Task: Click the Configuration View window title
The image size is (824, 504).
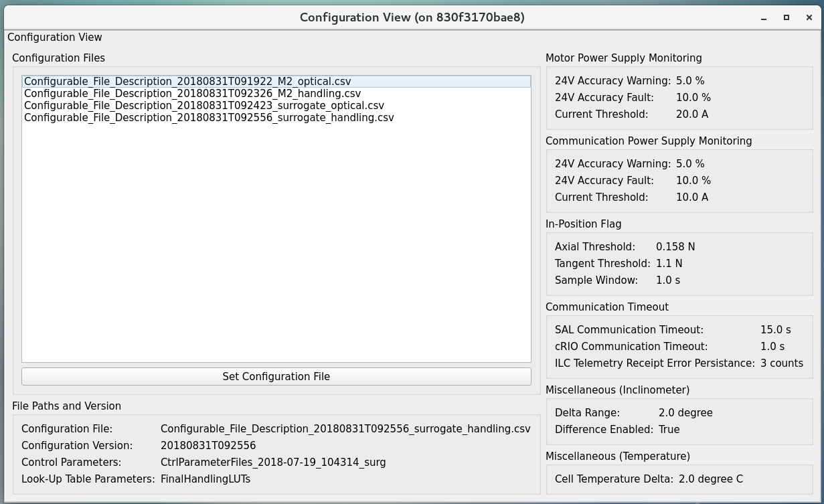Action: pyautogui.click(x=412, y=17)
